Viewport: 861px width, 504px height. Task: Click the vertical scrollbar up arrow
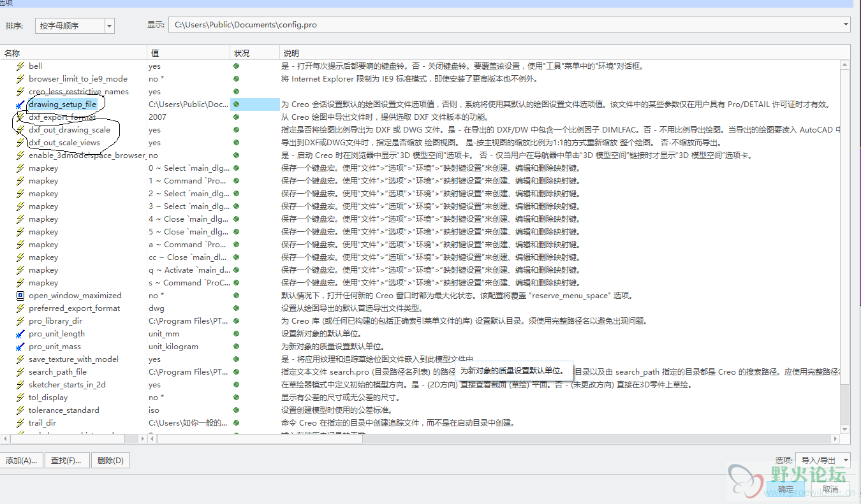844,65
